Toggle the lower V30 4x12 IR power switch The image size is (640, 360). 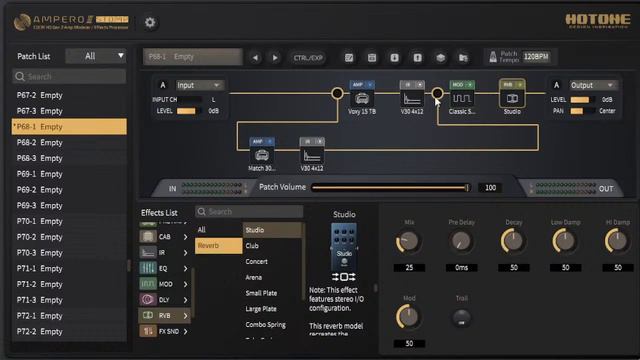point(320,141)
